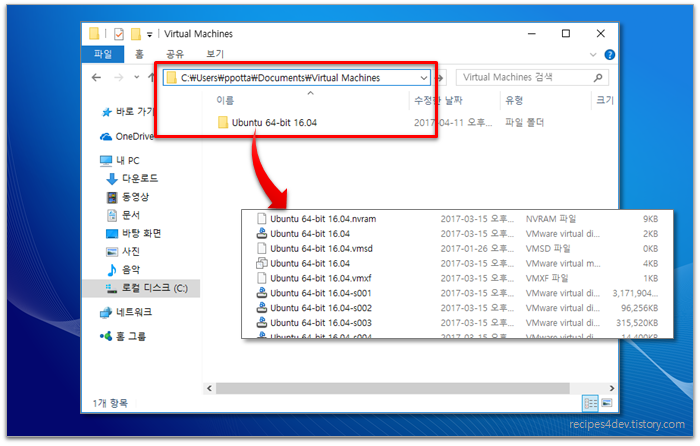Open the 음악 folder in sidebar
This screenshot has width=700, height=446.
(x=123, y=270)
